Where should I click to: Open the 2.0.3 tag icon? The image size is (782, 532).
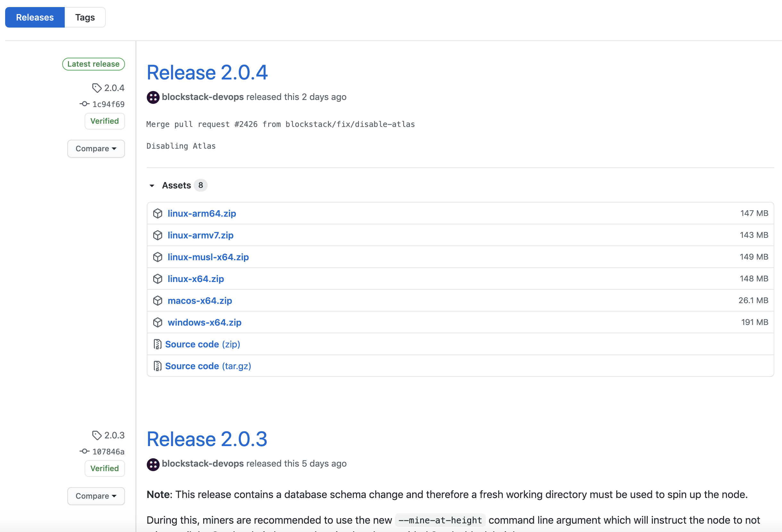[97, 435]
